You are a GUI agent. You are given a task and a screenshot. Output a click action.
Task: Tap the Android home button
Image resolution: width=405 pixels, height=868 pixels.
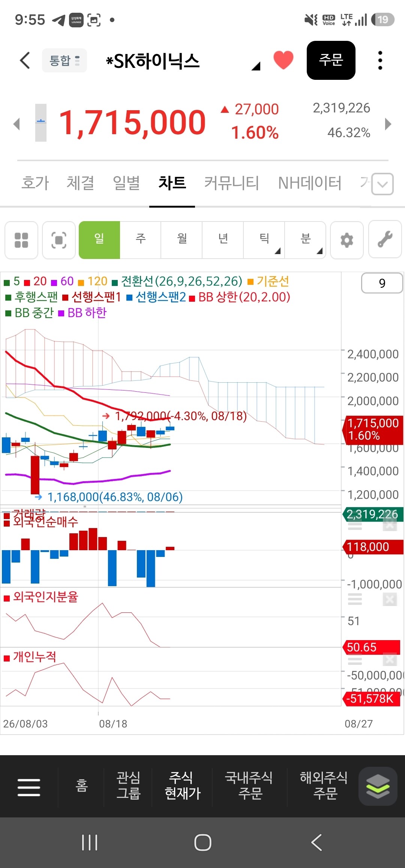[x=203, y=843]
